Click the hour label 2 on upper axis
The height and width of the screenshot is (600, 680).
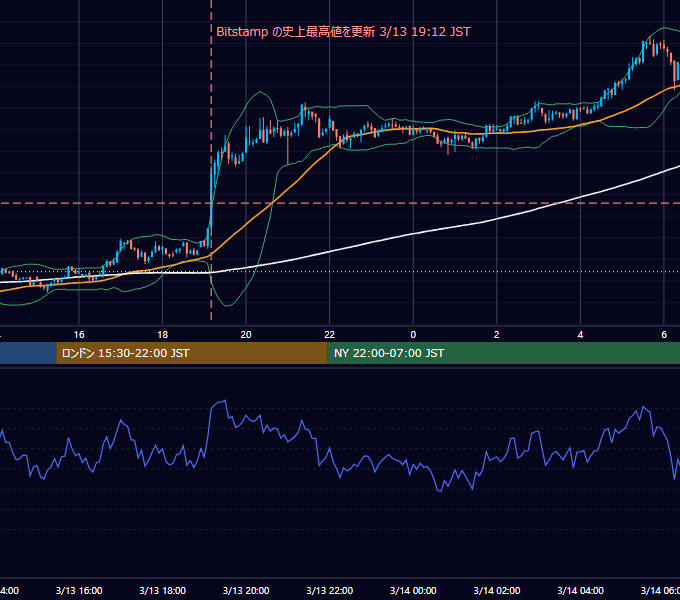coord(497,334)
